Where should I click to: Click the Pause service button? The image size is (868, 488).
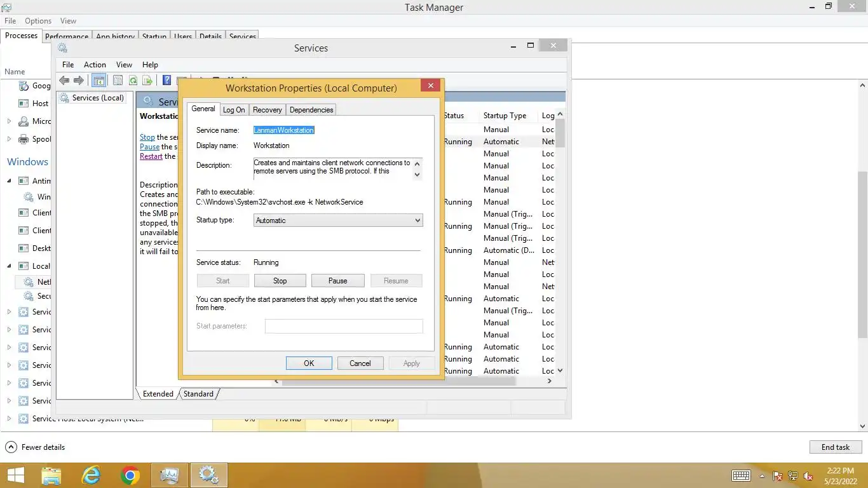click(338, 281)
